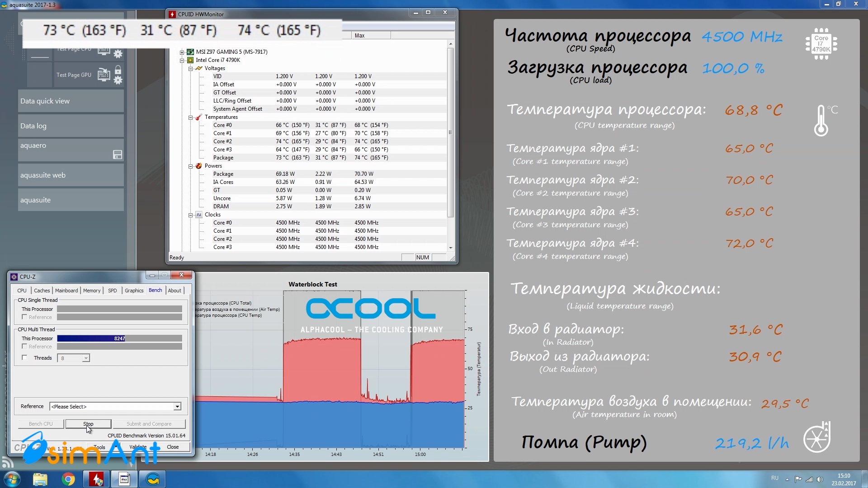
Task: Switch to the Mainboard tab
Action: click(66, 291)
